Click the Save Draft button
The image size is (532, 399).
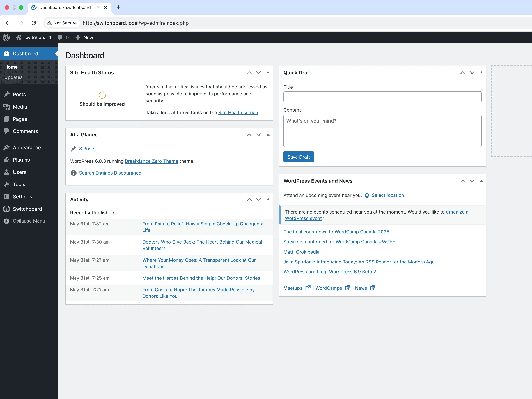click(299, 157)
